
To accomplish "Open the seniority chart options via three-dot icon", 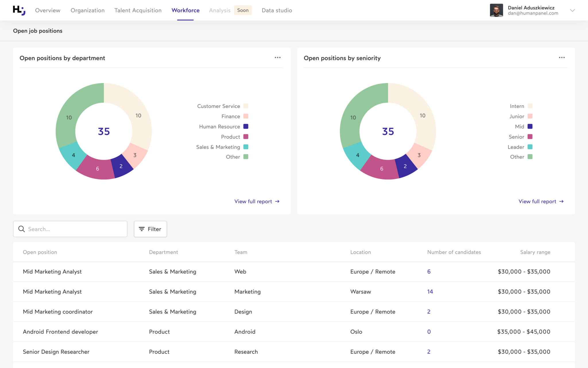I will pyautogui.click(x=562, y=57).
